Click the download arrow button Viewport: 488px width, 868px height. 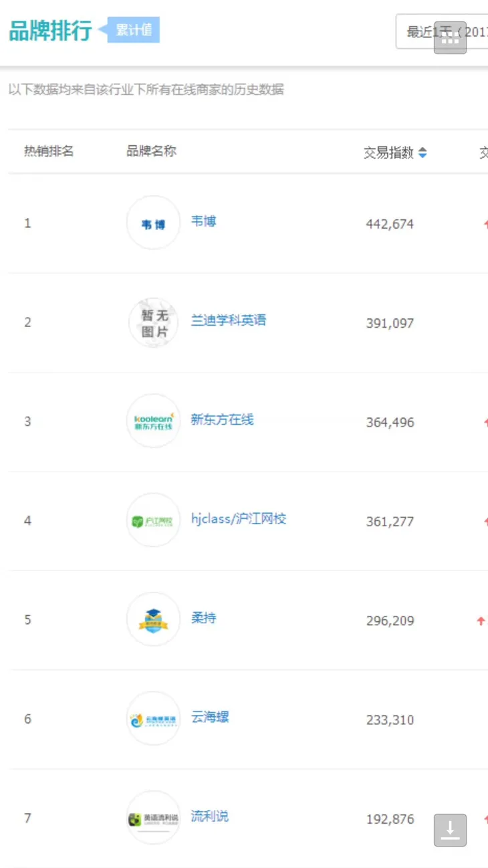pyautogui.click(x=450, y=830)
